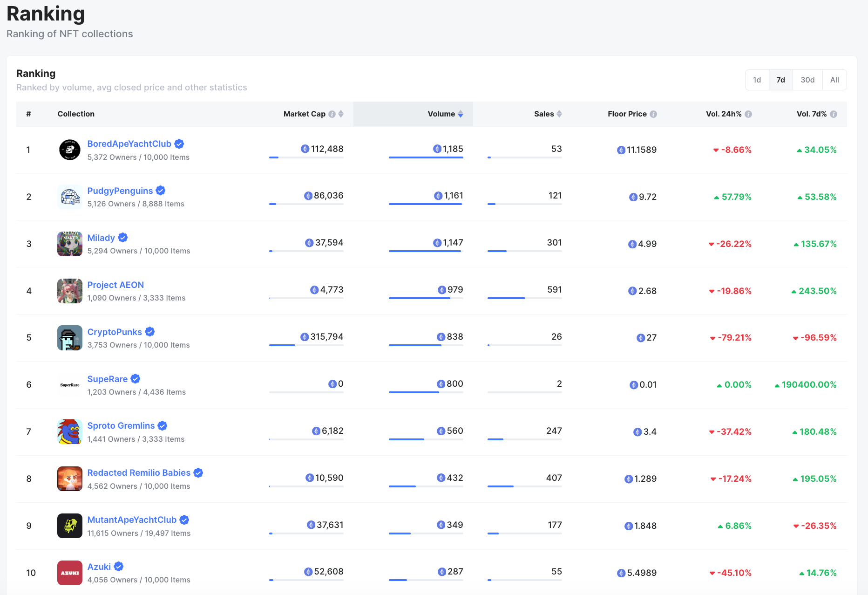Click Redacted Remilio Babies verified badge
Viewport: 868px width, 595px height.
[198, 472]
